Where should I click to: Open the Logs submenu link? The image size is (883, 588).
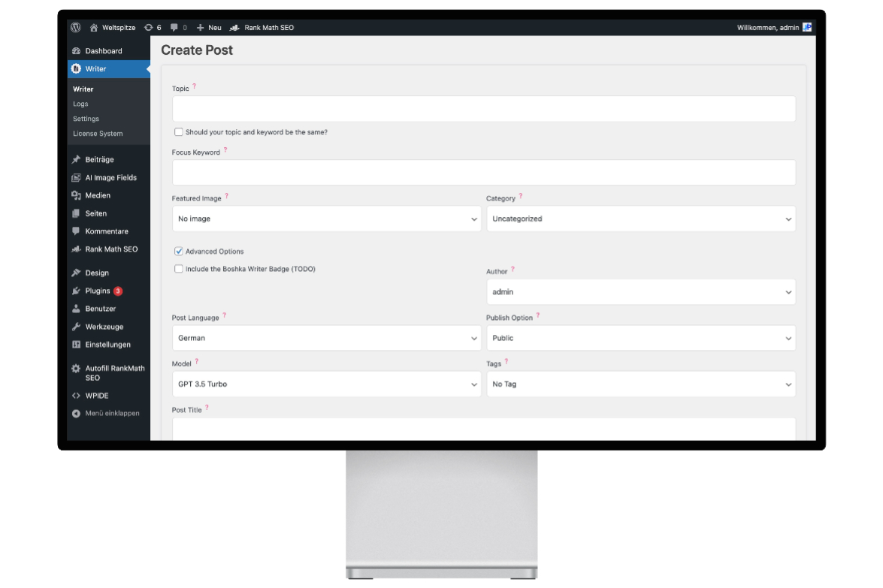point(80,104)
